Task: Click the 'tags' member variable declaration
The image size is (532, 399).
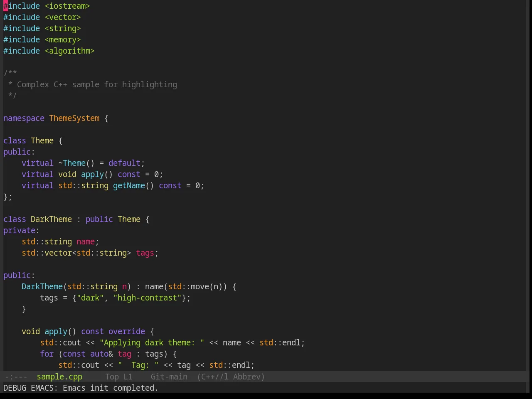Action: (145, 253)
